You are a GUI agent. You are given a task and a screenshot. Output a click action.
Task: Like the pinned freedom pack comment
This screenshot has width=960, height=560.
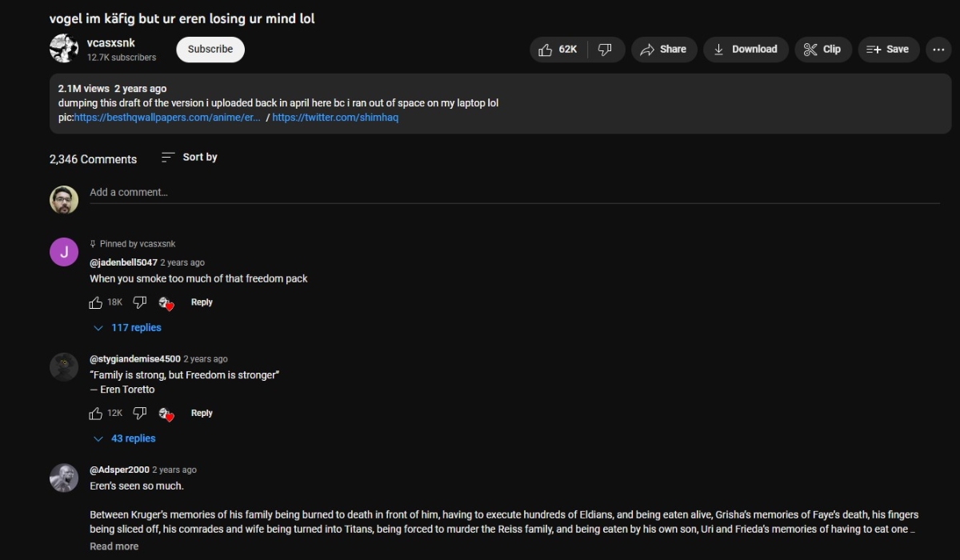click(95, 302)
